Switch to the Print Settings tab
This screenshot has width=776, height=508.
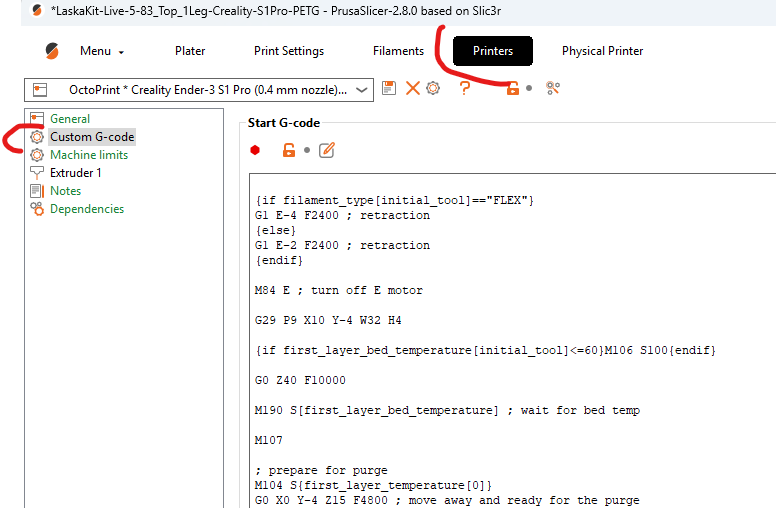click(289, 51)
